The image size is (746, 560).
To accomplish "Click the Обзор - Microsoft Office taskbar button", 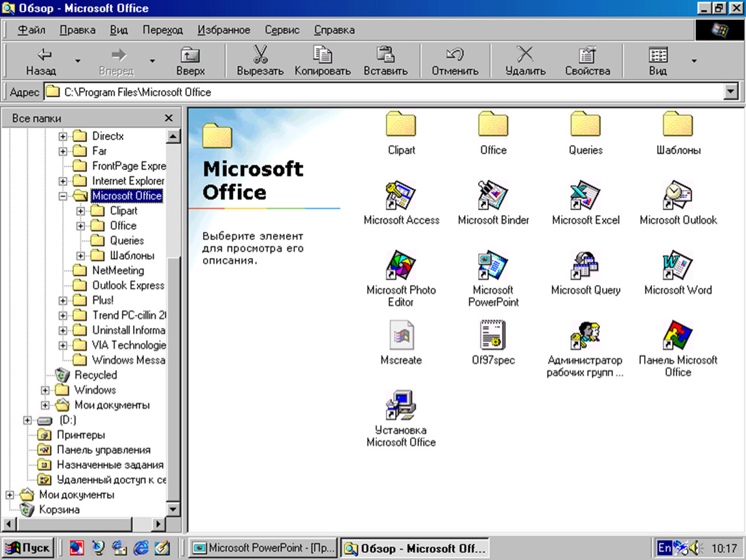I will click(415, 548).
